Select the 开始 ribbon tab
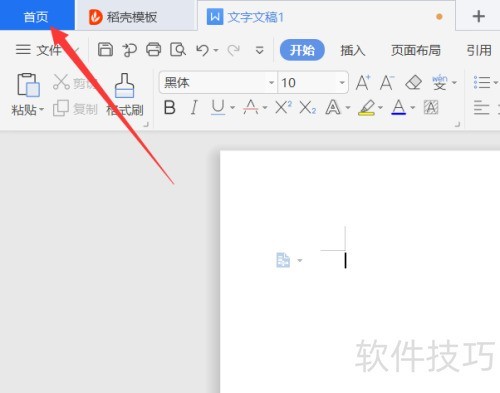This screenshot has width=500, height=393. 302,50
